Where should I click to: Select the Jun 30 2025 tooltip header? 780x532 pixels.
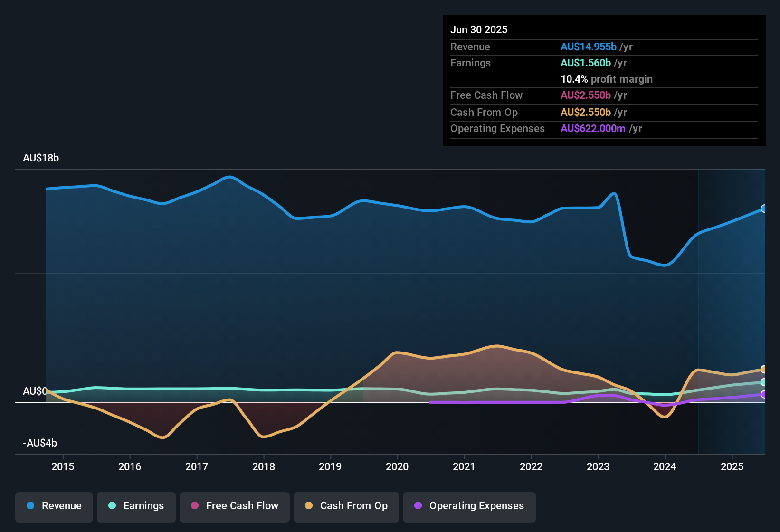click(479, 29)
